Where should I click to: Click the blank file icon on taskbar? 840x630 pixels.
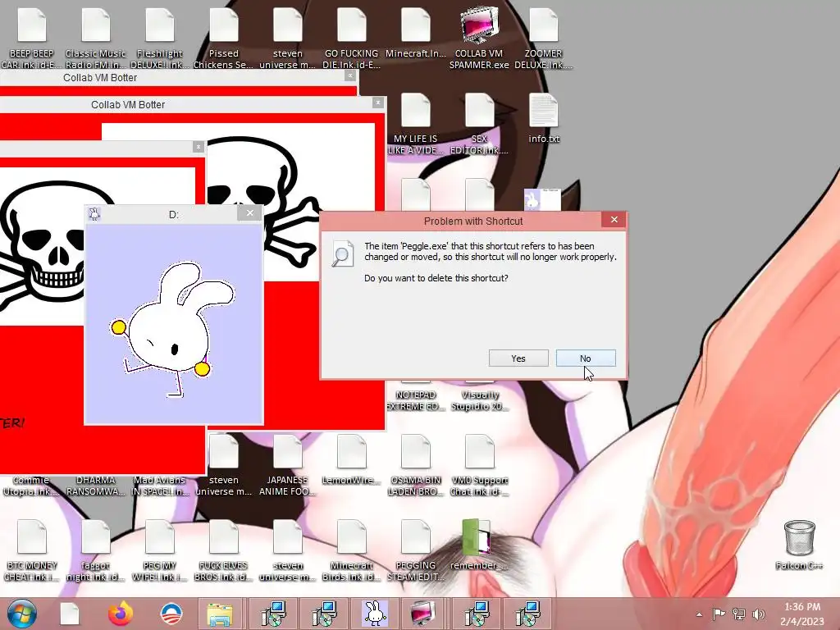[70, 614]
